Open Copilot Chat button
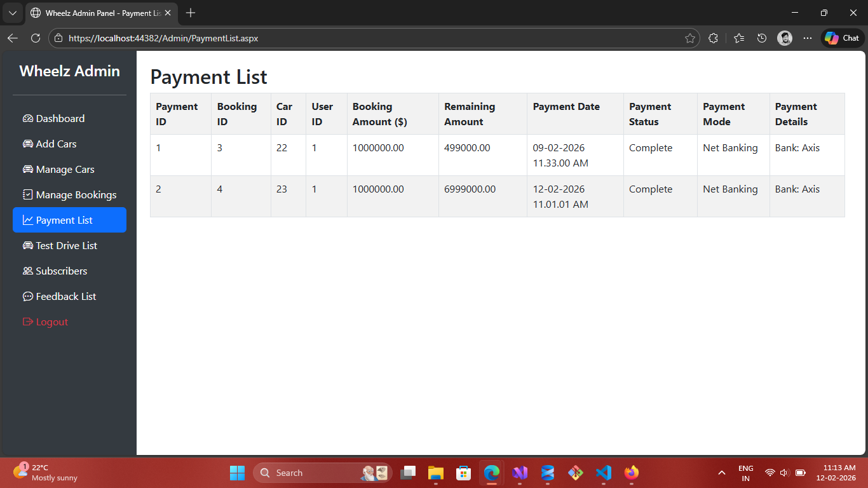This screenshot has height=488, width=868. pos(843,38)
